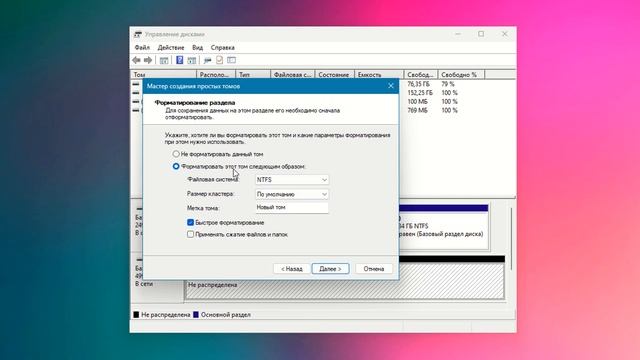The width and height of the screenshot is (640, 360).
Task: Click the '100 МБ' free space cell
Action: (x=417, y=102)
